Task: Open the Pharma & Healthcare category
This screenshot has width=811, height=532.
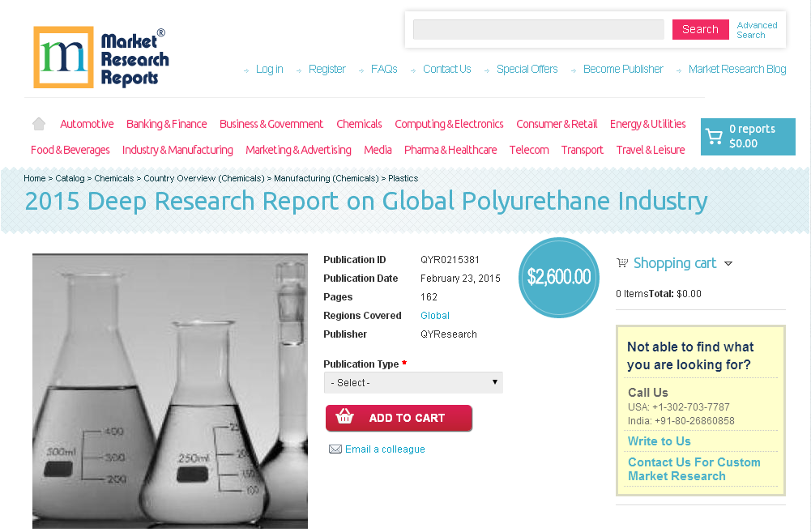Action: point(450,150)
